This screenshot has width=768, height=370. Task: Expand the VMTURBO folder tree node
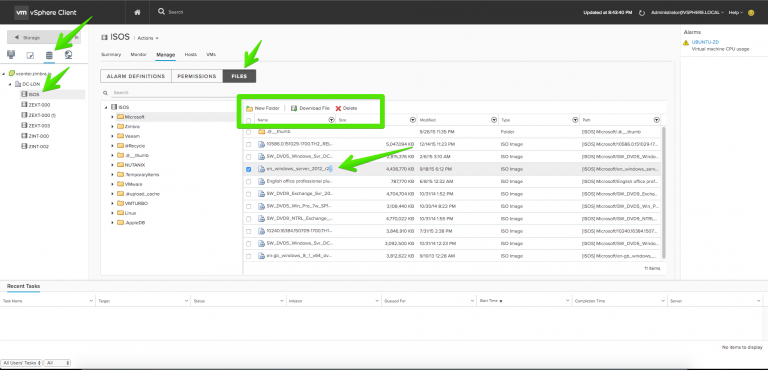tap(113, 203)
